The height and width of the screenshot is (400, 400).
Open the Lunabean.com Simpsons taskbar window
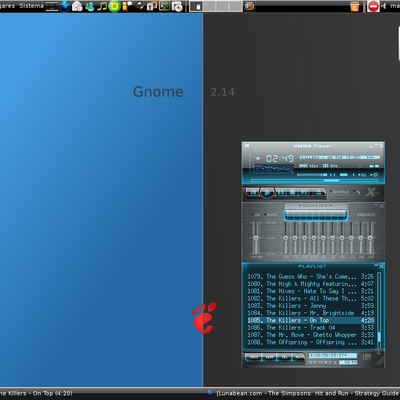click(303, 393)
